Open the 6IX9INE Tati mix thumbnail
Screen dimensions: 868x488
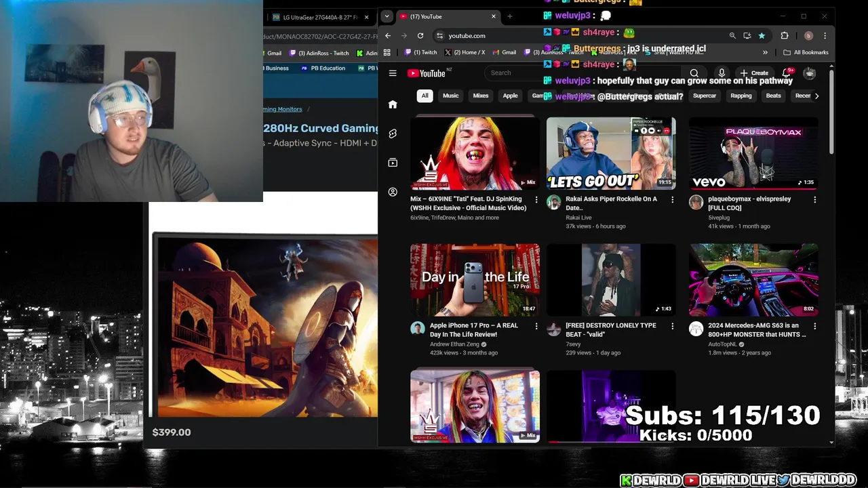475,153
